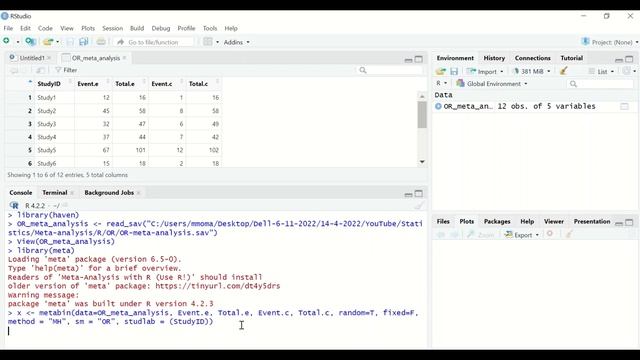Maximize the data viewer source pane
640x360 pixels.
click(419, 59)
